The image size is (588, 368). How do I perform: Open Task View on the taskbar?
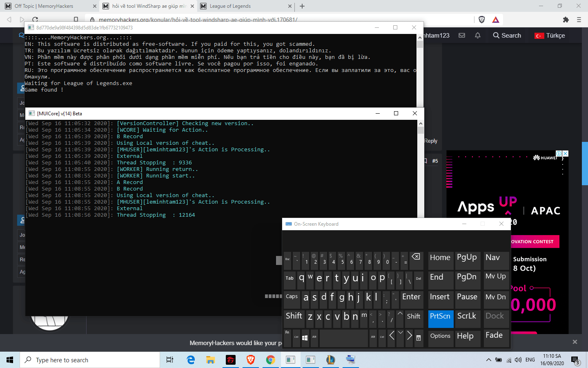pos(170,360)
